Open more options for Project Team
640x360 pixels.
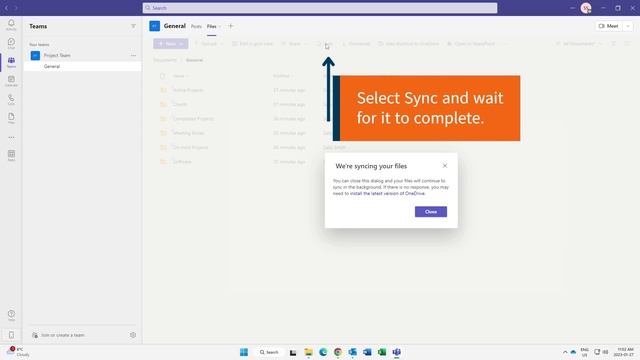point(133,55)
